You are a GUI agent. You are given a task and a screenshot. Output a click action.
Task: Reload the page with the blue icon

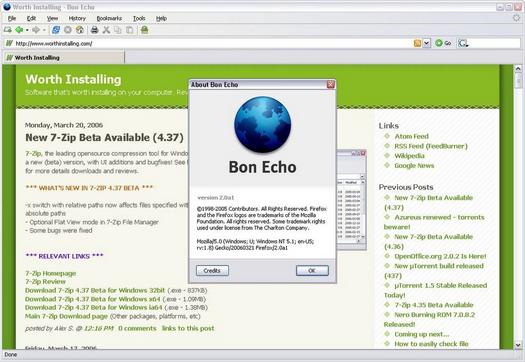click(x=56, y=30)
